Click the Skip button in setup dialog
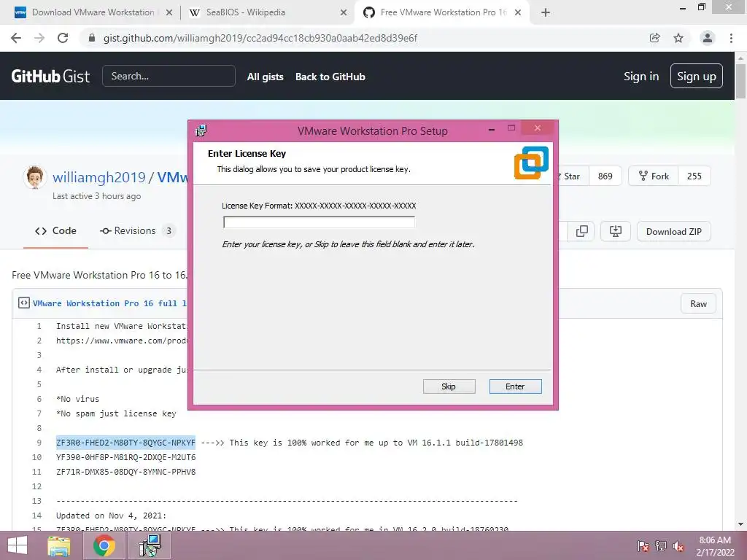Screen dimensions: 747x560 pyautogui.click(x=449, y=386)
